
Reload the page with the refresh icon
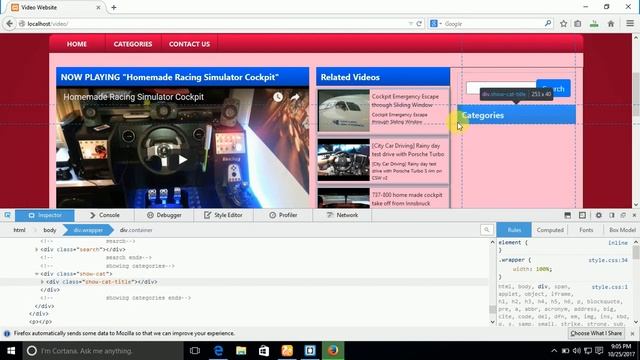coord(419,24)
